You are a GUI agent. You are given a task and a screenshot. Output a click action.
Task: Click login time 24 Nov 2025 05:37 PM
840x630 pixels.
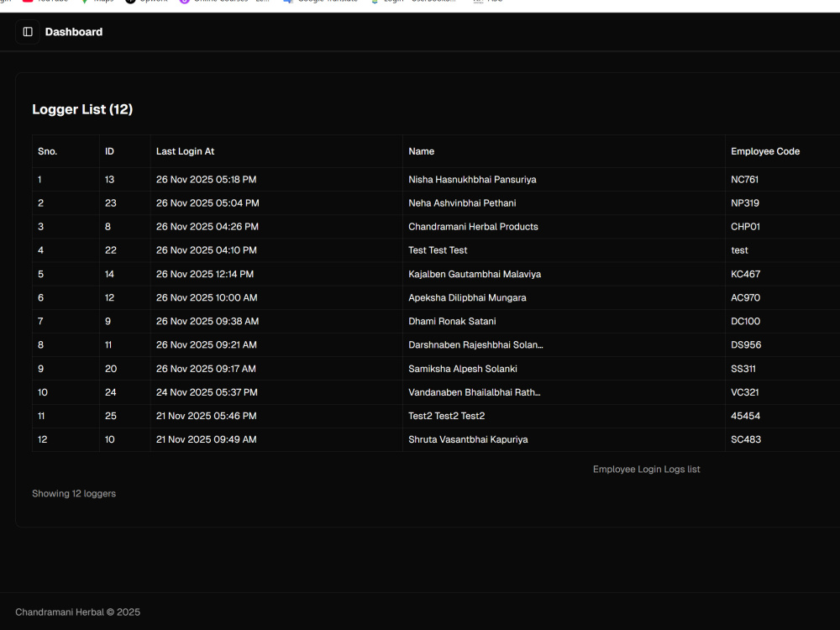point(207,392)
